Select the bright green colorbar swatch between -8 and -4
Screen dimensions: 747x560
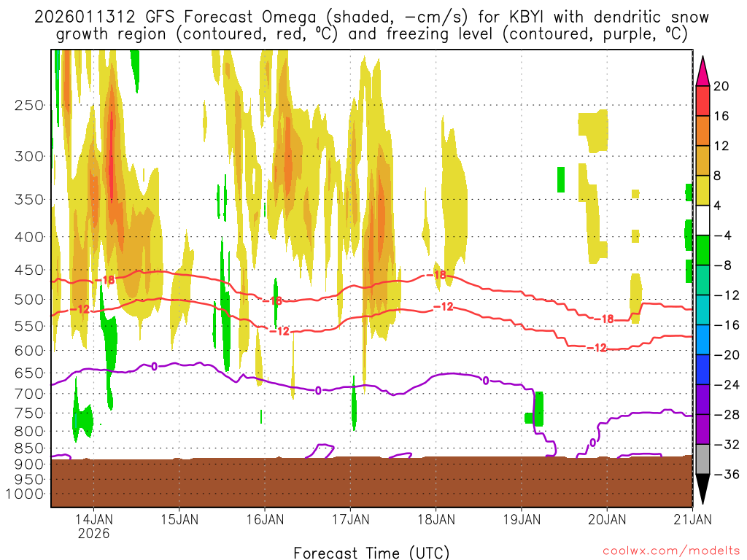click(703, 250)
